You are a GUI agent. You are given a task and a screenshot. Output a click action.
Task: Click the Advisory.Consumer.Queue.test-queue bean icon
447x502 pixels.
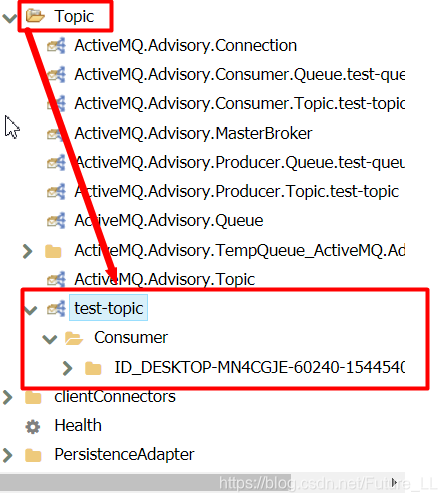tap(56, 75)
